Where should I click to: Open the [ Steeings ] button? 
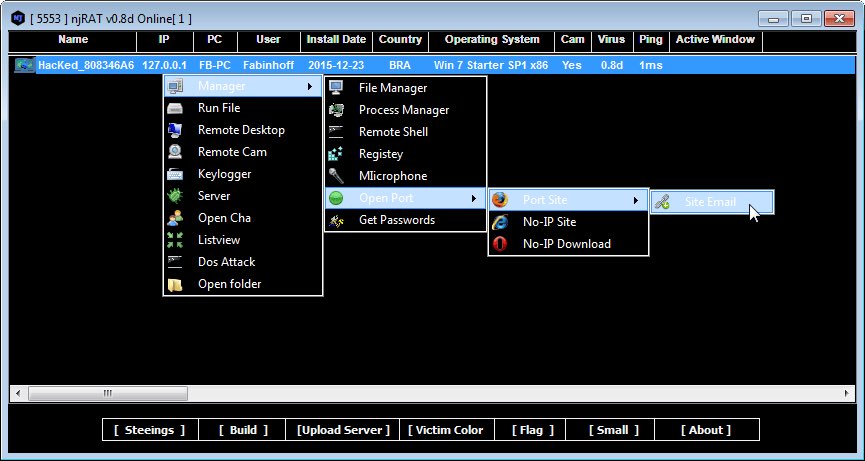click(x=150, y=430)
